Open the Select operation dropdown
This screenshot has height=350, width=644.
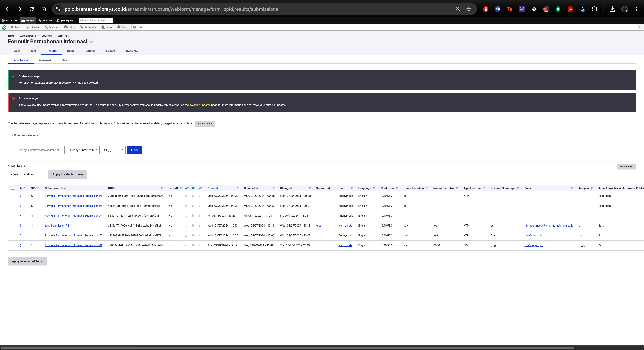pos(27,174)
